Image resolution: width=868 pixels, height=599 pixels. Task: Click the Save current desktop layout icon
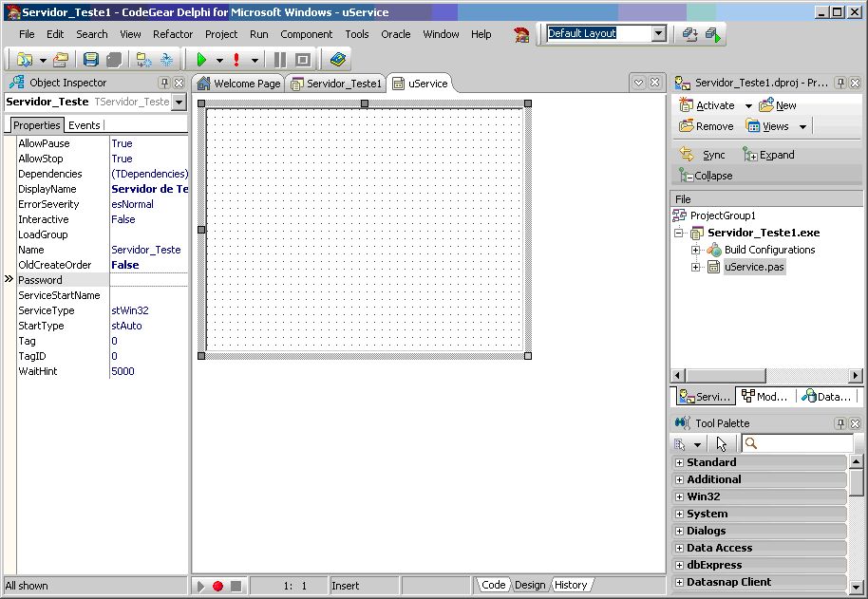point(690,34)
